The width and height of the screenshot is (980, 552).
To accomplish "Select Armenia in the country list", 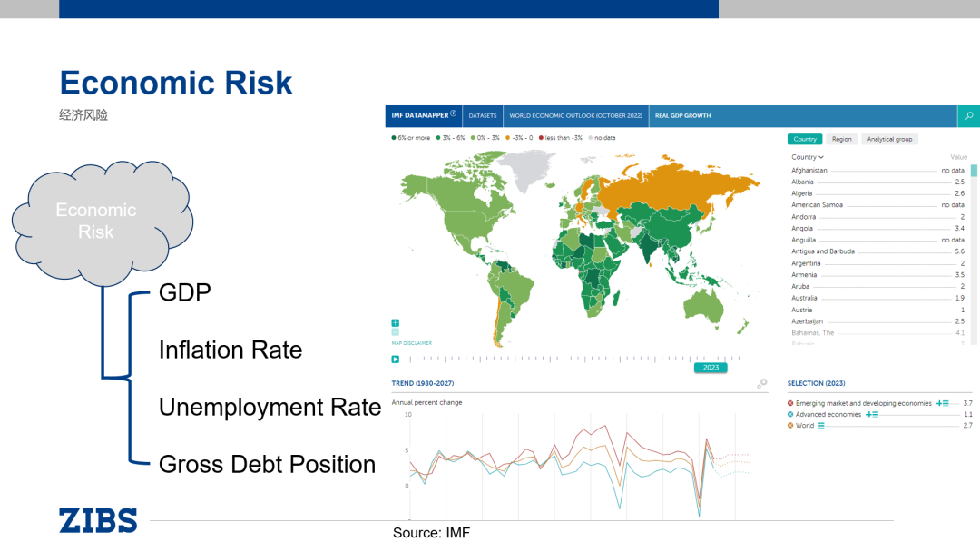I will (877, 275).
